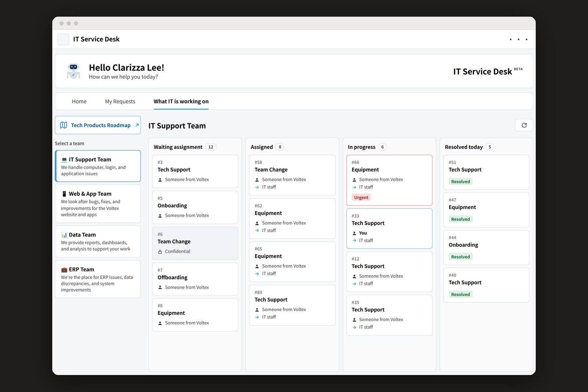The image size is (588, 392).
Task: Open ticket #5 Onboarding card
Action: [x=195, y=207]
